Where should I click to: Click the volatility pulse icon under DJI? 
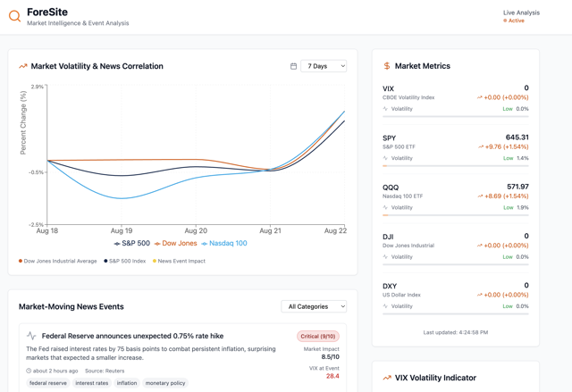(x=385, y=257)
